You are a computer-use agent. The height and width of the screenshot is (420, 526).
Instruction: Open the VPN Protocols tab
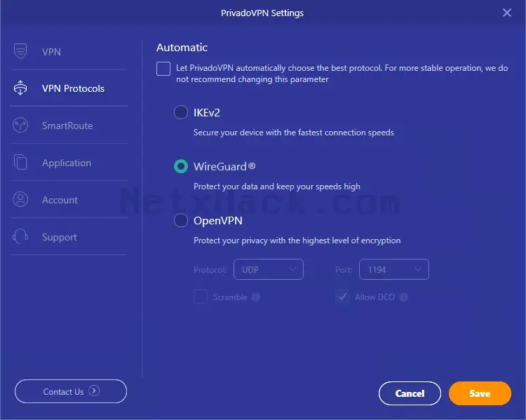pos(69,88)
